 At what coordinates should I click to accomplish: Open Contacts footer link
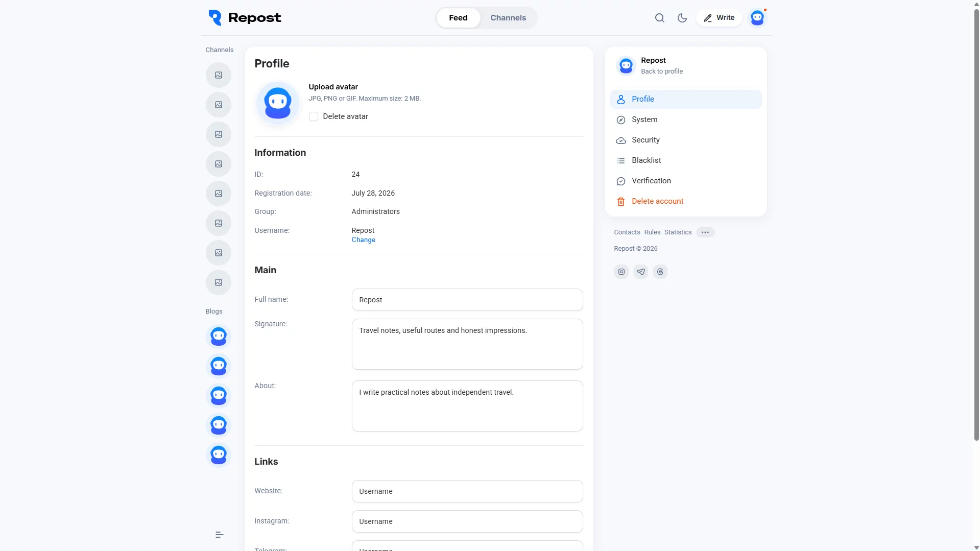point(627,232)
